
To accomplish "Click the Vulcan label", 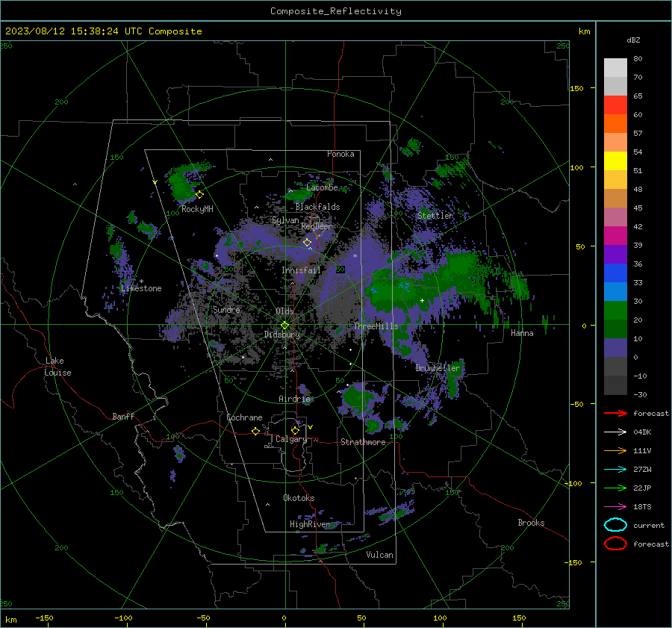I will click(380, 555).
